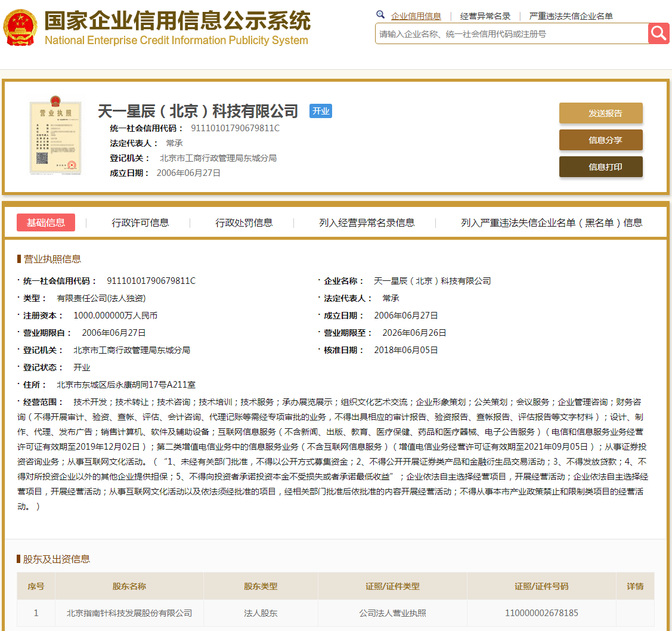672x631 pixels.
Task: Click 住所 address 北京市东城区后永康胡同17号A211室
Action: pos(126,385)
